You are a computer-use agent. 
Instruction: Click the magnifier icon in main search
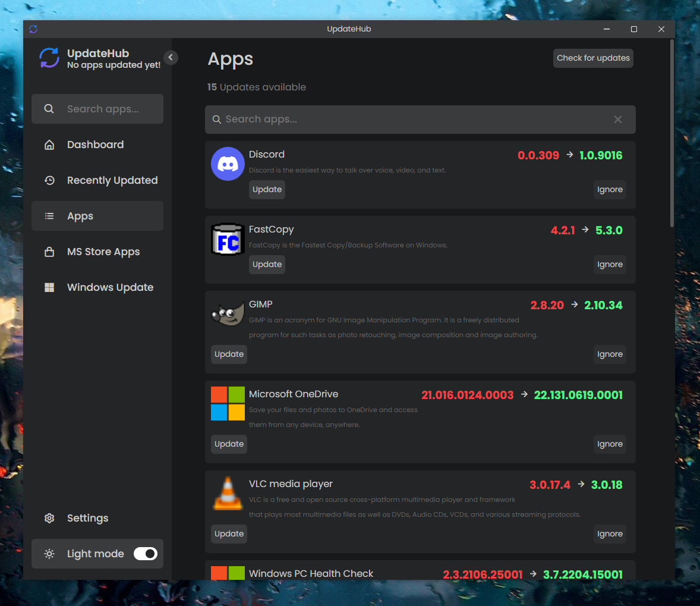216,120
